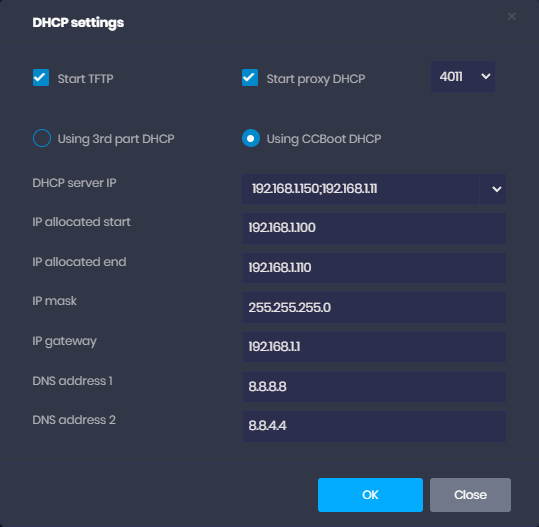
Task: Focus the IP gateway 192.168.1.1 field
Action: coord(374,347)
